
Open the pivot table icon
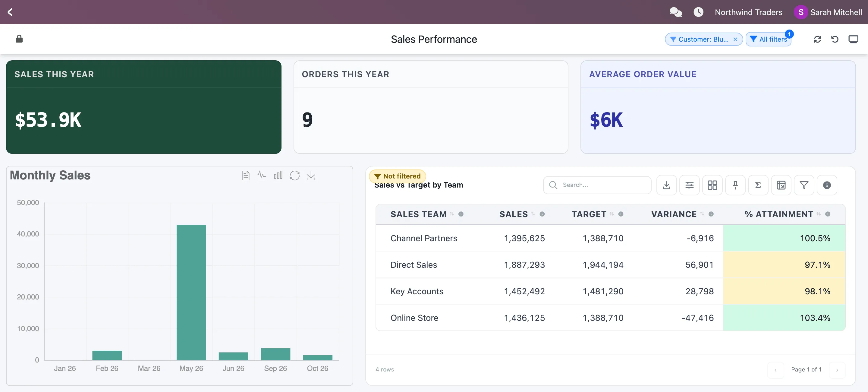coord(781,185)
